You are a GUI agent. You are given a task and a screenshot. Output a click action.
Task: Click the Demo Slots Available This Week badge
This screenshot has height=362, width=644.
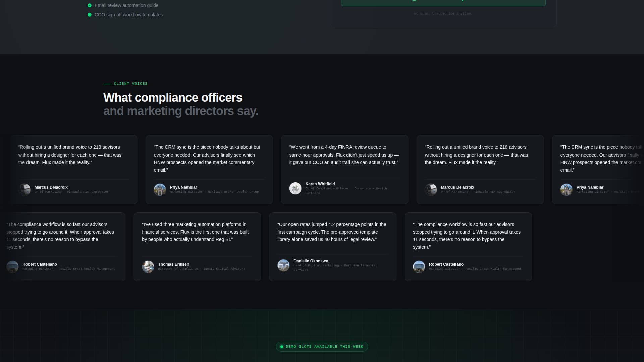(x=322, y=347)
